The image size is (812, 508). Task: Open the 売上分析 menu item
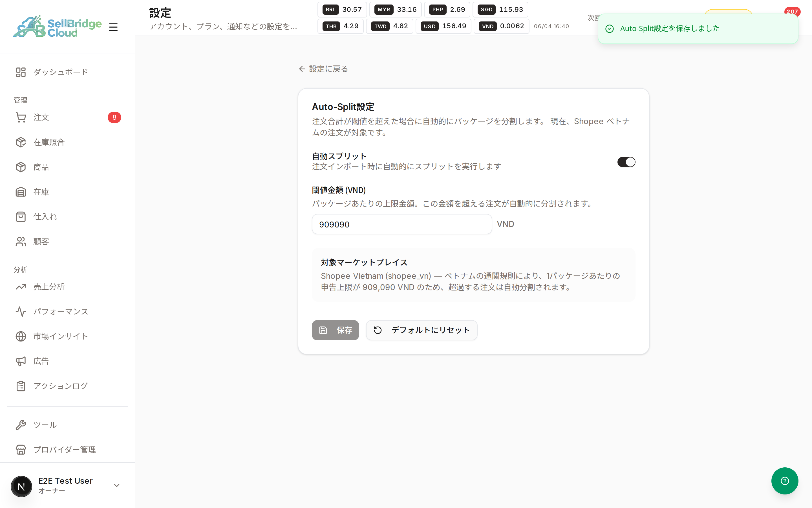click(x=67, y=286)
